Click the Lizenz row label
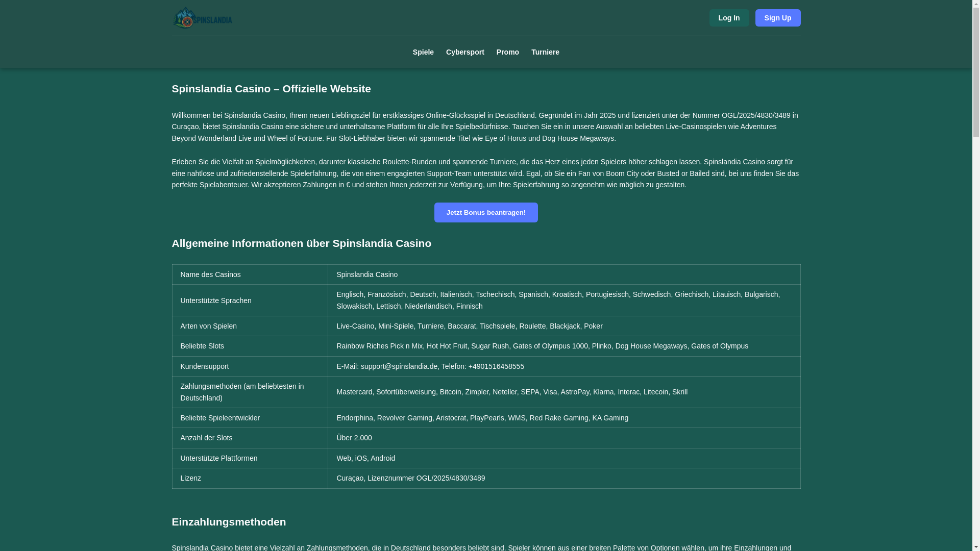This screenshot has width=980, height=551. (190, 478)
